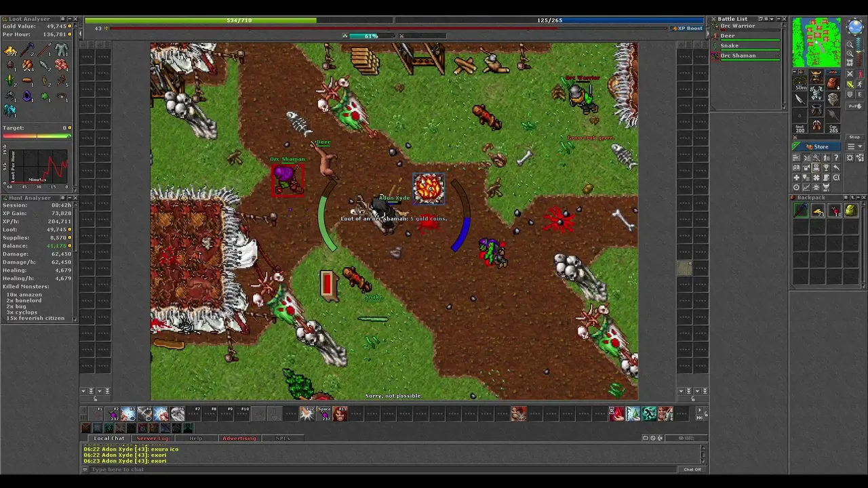
Task: Select Snake in the Battle List
Action: 746,47
